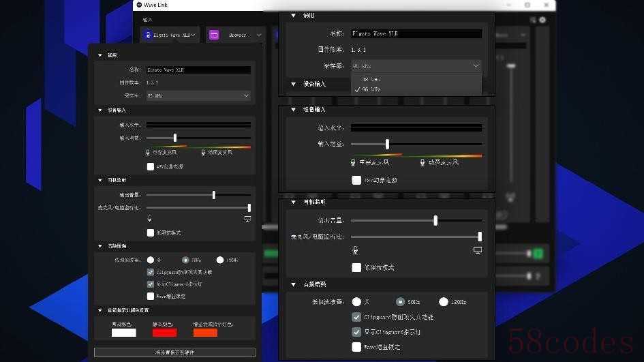The width and height of the screenshot is (644, 362).
Task: Click output volume slider handle in enlarged panel
Action: tap(435, 221)
